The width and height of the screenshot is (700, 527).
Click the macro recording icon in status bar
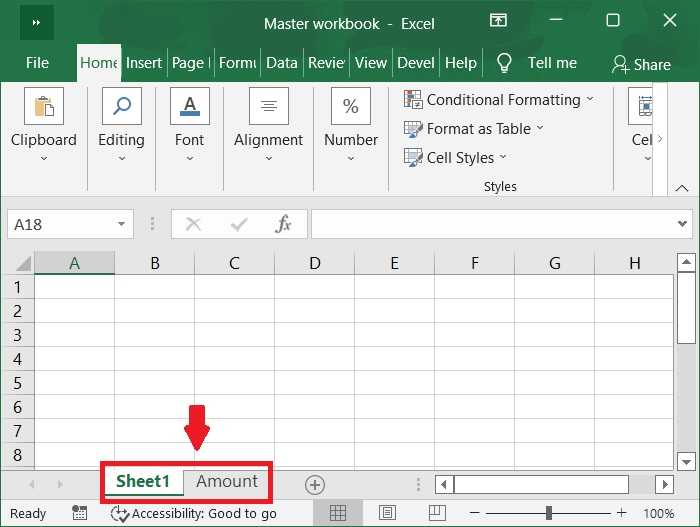coord(79,513)
